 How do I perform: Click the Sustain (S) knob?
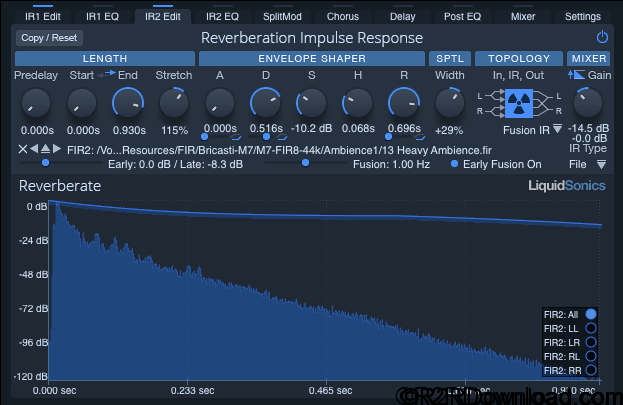(312, 103)
